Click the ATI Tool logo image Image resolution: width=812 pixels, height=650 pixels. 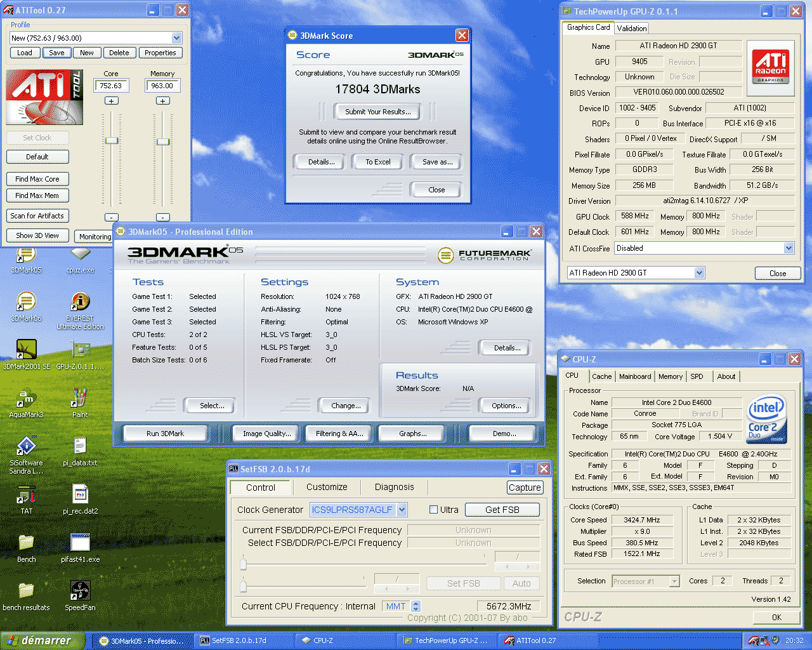point(44,96)
